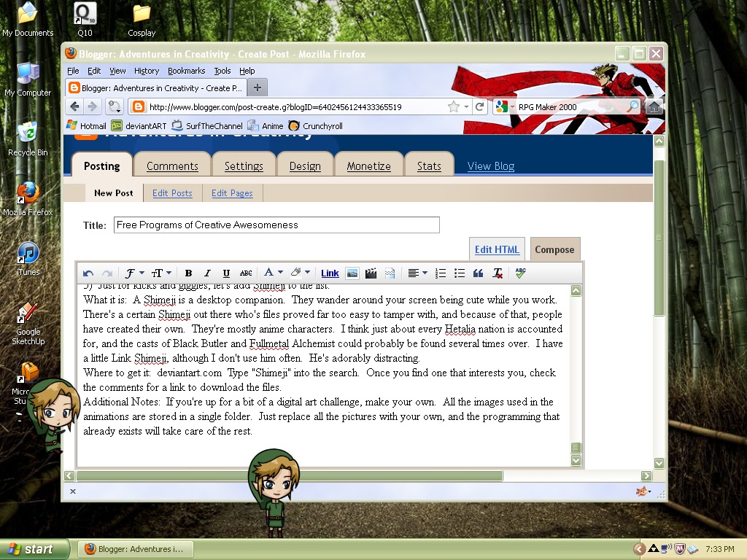This screenshot has height=560, width=747.
Task: Toggle underline formatting
Action: [x=226, y=273]
